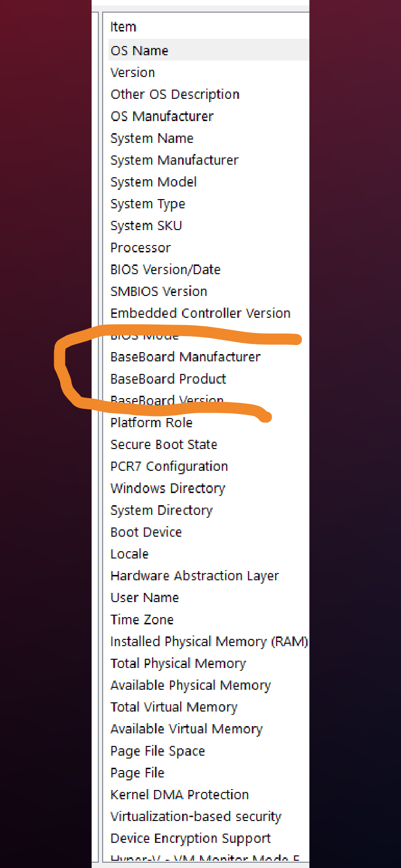The width and height of the screenshot is (401, 868).
Task: Select the Hardware Abstraction Layer row
Action: pos(194,576)
